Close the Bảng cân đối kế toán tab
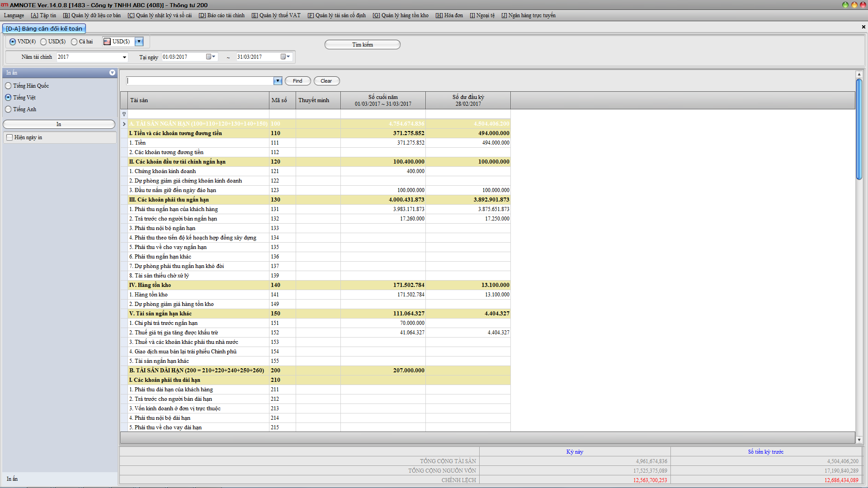868x488 pixels. point(863,27)
